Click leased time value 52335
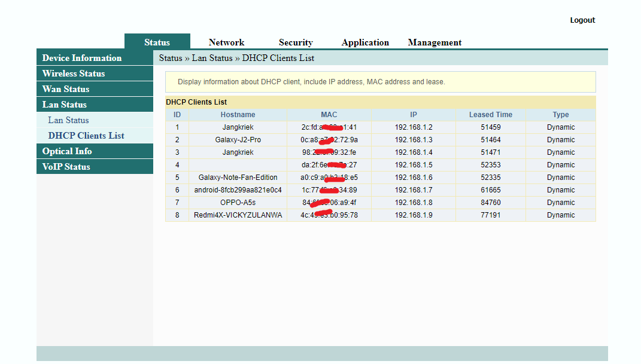 [491, 178]
